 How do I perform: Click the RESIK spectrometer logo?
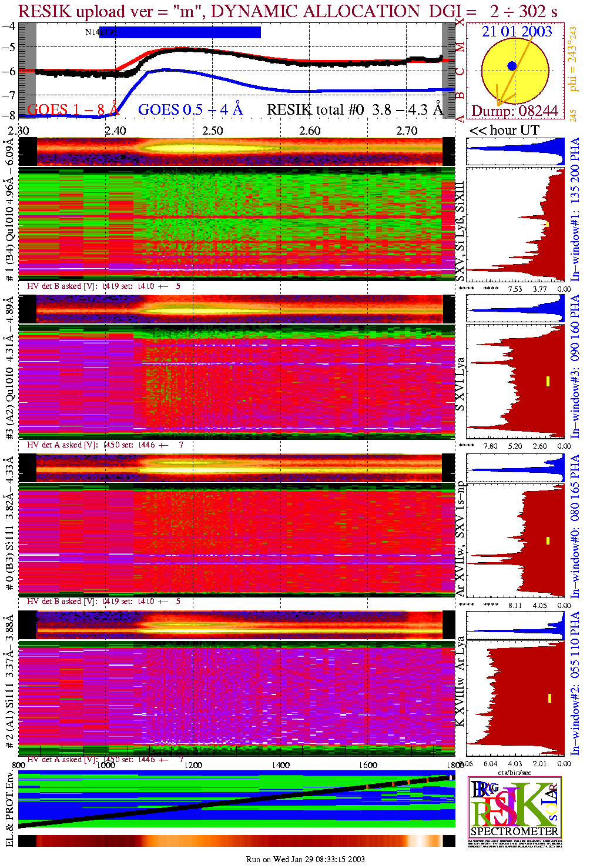coord(515,807)
